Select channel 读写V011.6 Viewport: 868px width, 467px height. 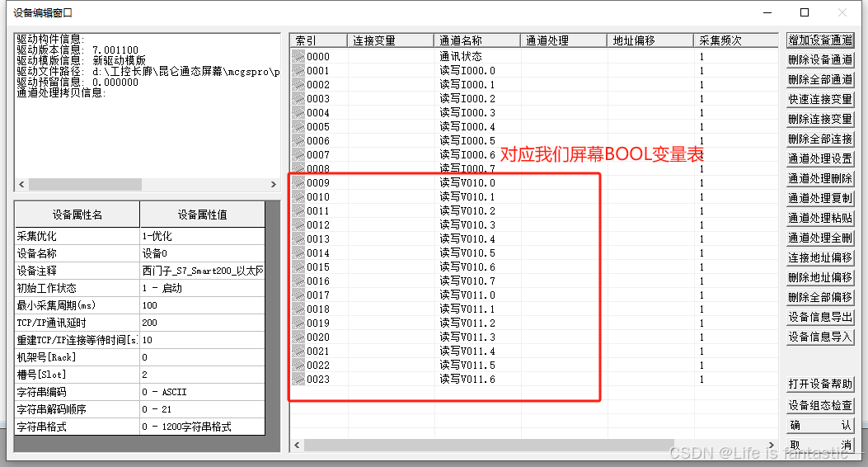[467, 379]
